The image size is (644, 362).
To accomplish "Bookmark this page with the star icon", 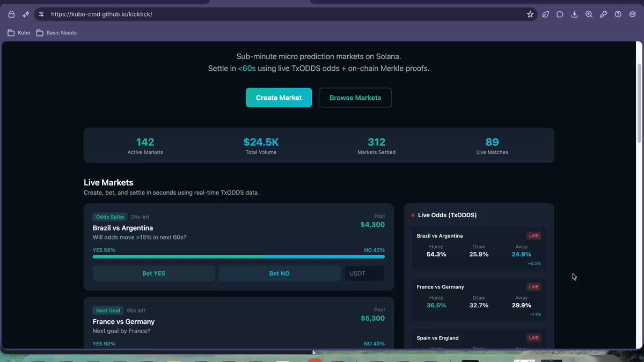I will pyautogui.click(x=530, y=14).
